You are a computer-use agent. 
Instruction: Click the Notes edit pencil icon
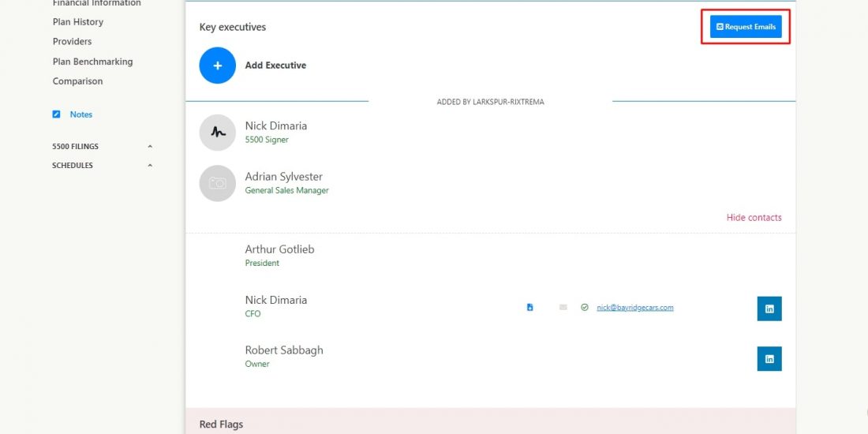point(57,114)
